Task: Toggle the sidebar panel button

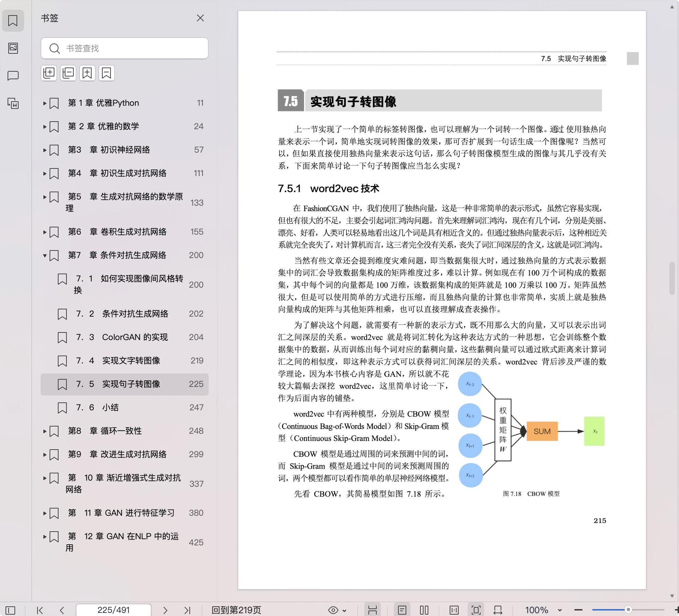Action: [10, 610]
